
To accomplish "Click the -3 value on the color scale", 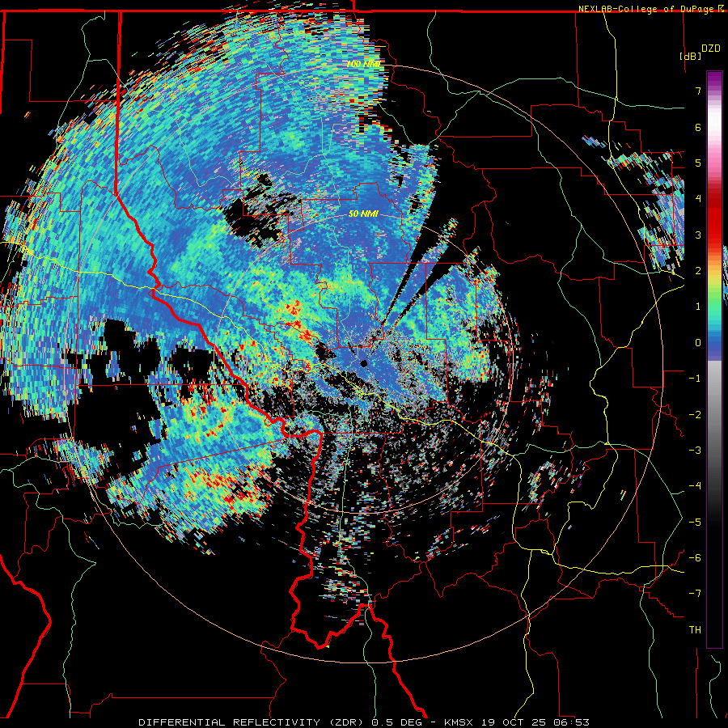I will click(695, 451).
